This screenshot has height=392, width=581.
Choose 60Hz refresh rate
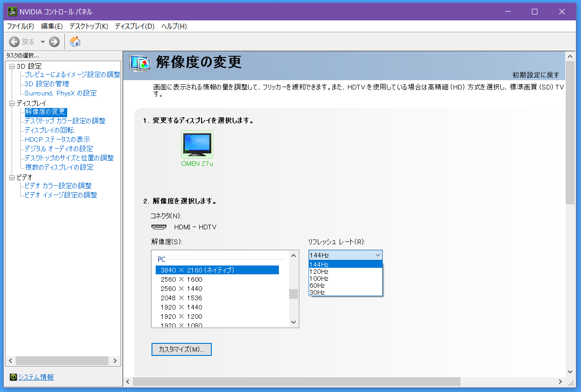346,285
